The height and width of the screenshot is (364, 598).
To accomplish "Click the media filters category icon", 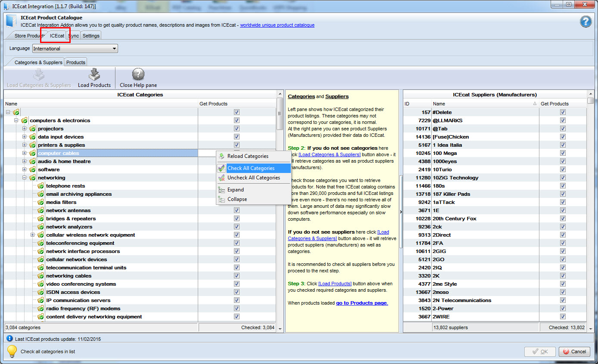I will (x=40, y=202).
